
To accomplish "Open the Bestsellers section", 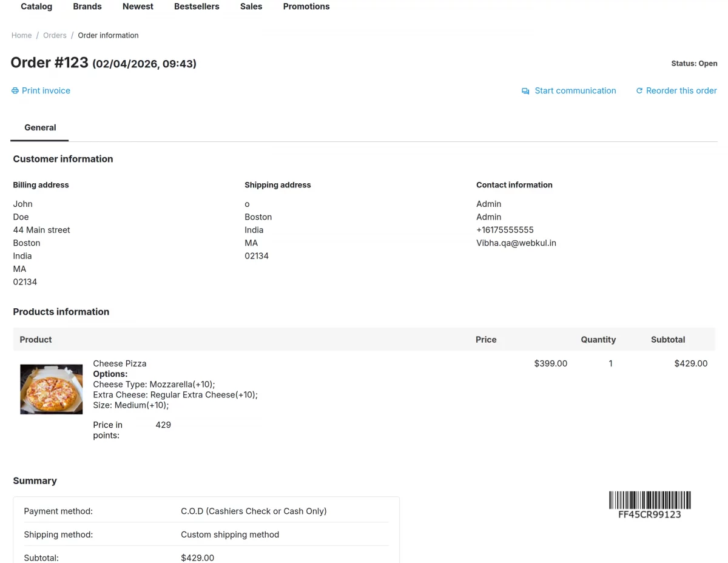I will click(197, 7).
